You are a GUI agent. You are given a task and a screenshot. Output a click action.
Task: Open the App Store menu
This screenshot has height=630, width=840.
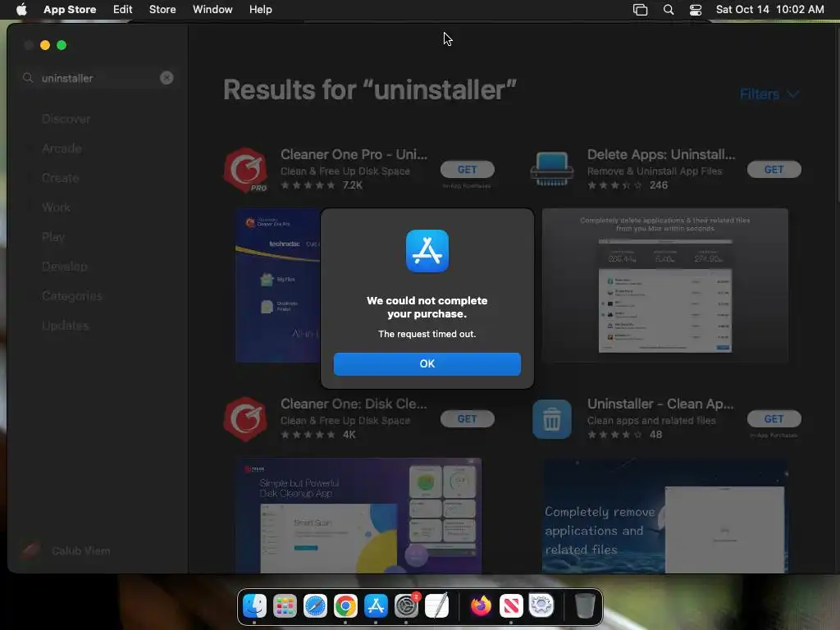[x=70, y=10]
